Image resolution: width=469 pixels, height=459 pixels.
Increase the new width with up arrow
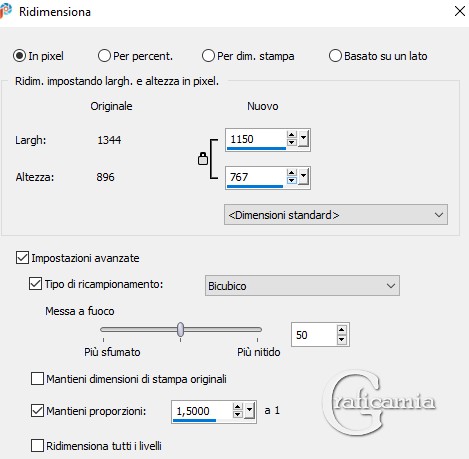(x=292, y=135)
